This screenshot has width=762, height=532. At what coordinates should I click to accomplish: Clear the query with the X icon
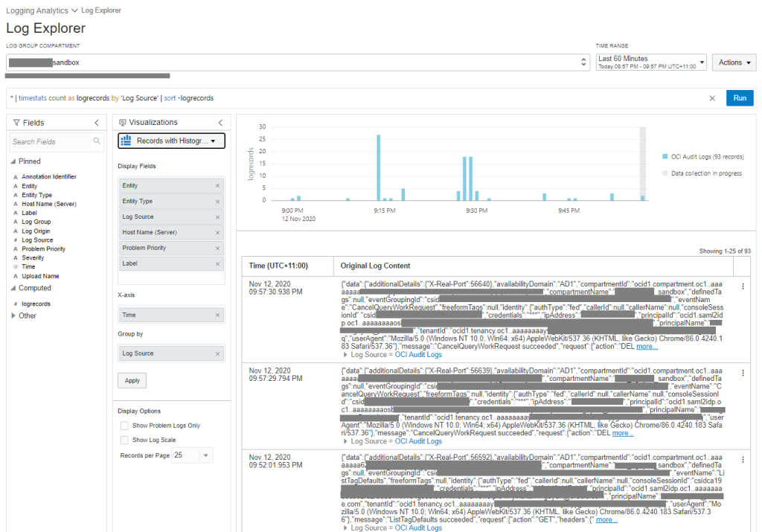tap(712, 98)
